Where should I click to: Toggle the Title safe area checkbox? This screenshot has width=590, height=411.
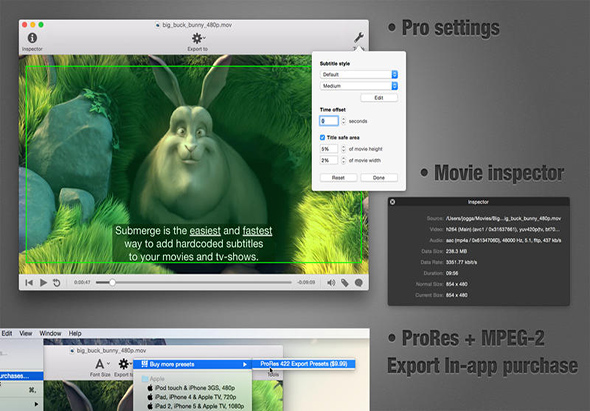point(322,138)
